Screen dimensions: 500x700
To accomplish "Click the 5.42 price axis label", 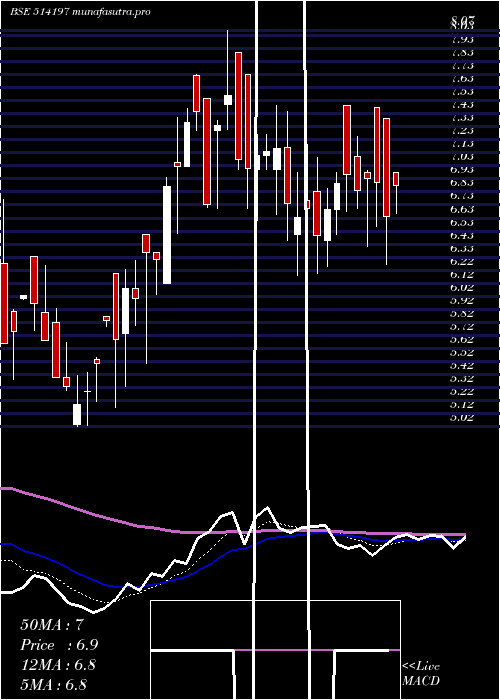I will click(x=462, y=366).
